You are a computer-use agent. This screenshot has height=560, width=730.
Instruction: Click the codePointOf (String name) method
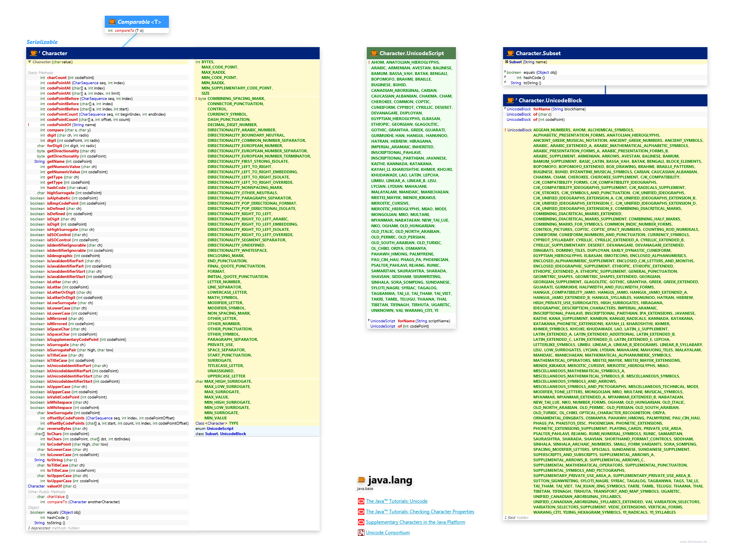point(71,125)
